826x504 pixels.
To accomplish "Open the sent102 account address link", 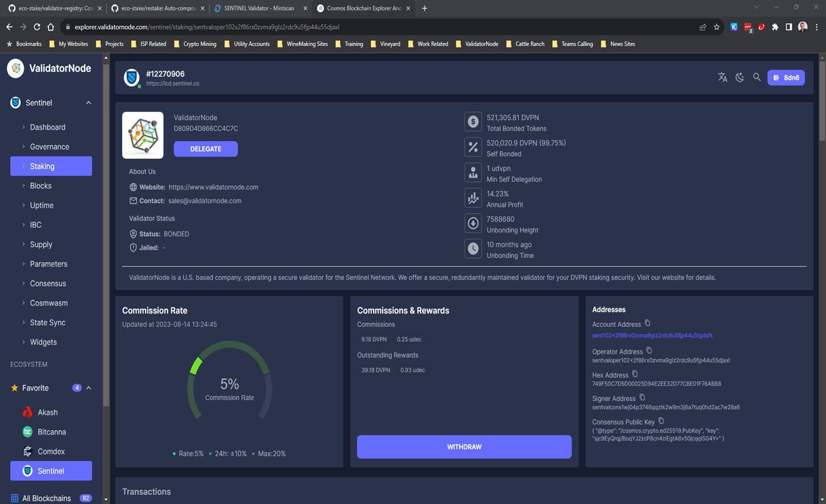I will [652, 335].
